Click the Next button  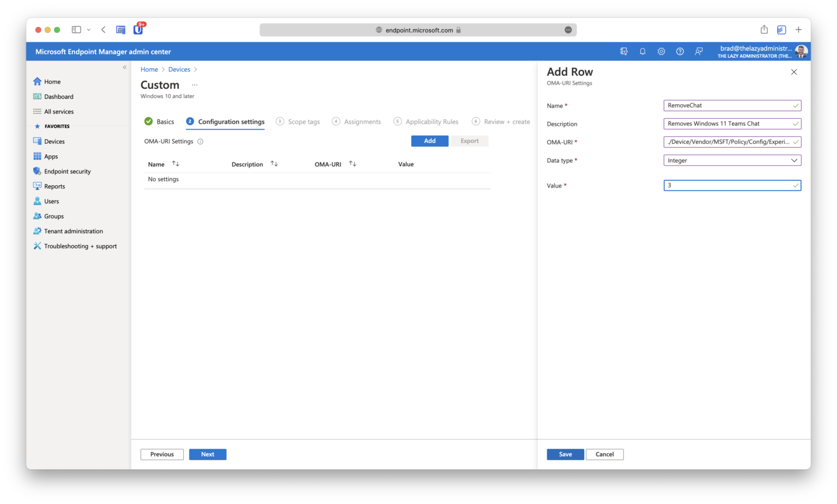pos(208,454)
